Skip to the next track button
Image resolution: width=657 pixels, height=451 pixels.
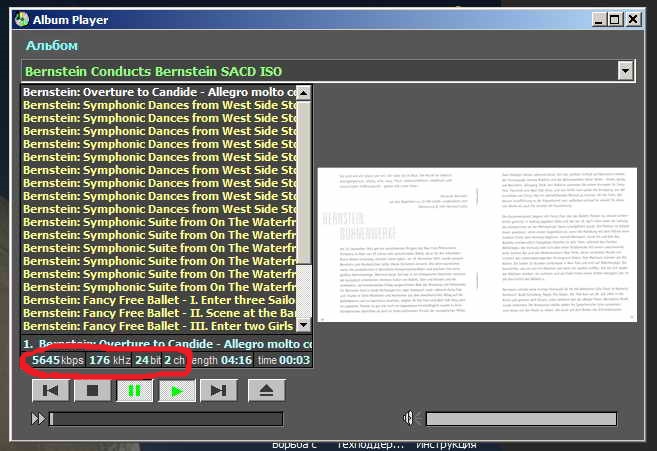pos(219,391)
